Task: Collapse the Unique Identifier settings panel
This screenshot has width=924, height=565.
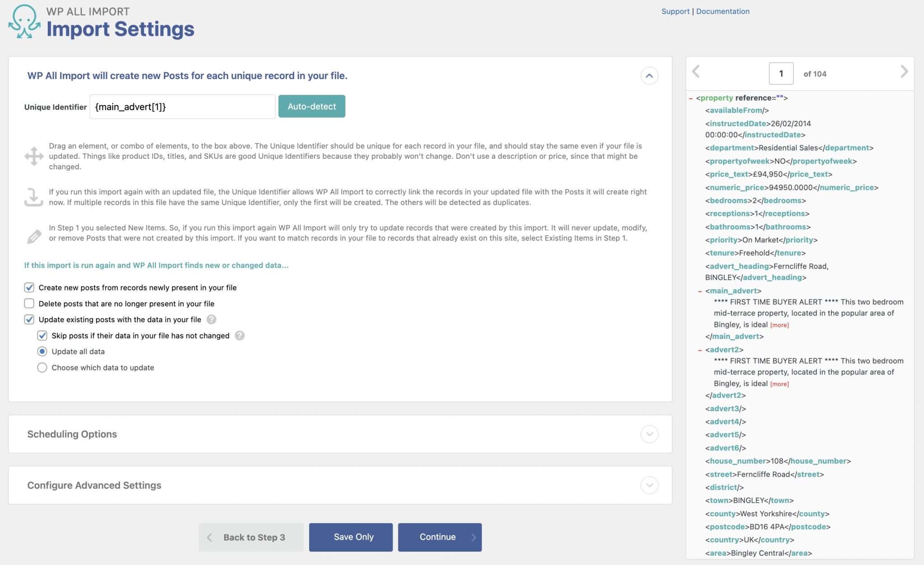Action: [x=650, y=76]
